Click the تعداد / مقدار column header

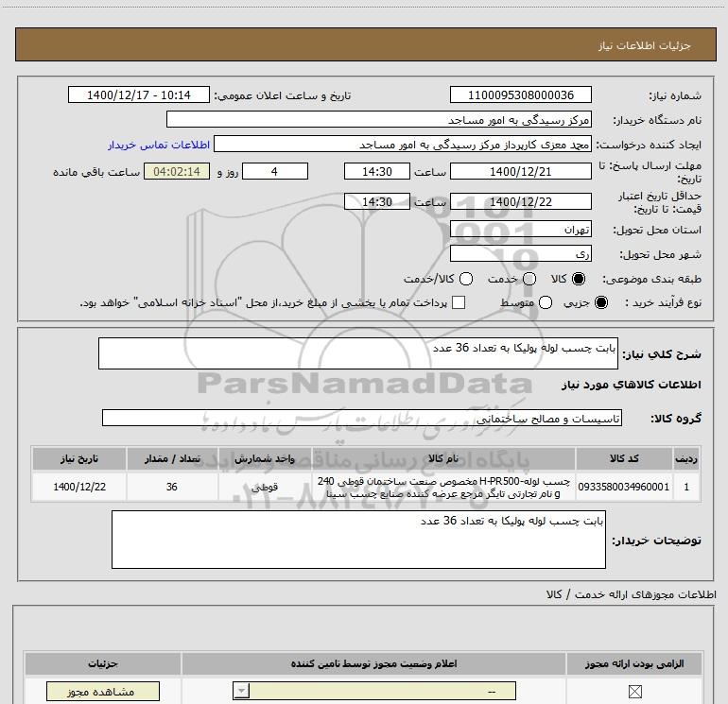point(172,458)
